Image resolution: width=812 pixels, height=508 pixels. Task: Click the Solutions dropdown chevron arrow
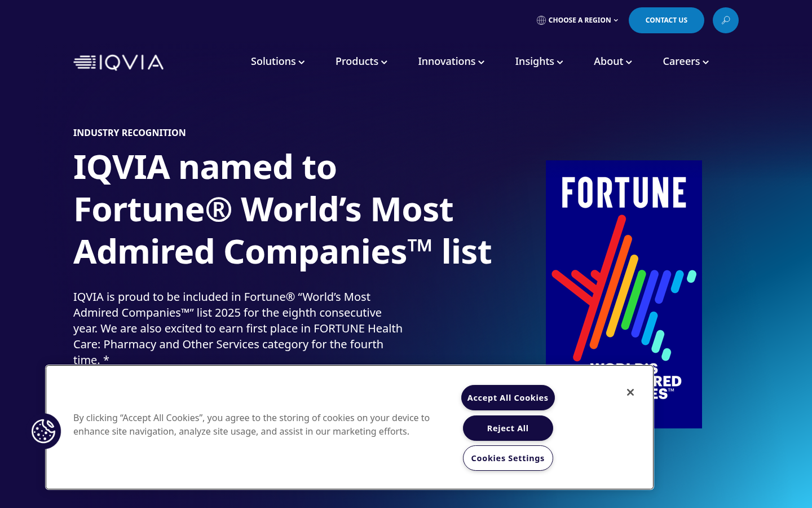coord(302,62)
